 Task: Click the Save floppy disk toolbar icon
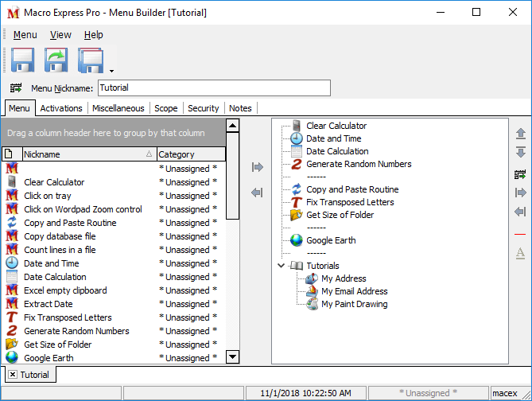tap(22, 60)
